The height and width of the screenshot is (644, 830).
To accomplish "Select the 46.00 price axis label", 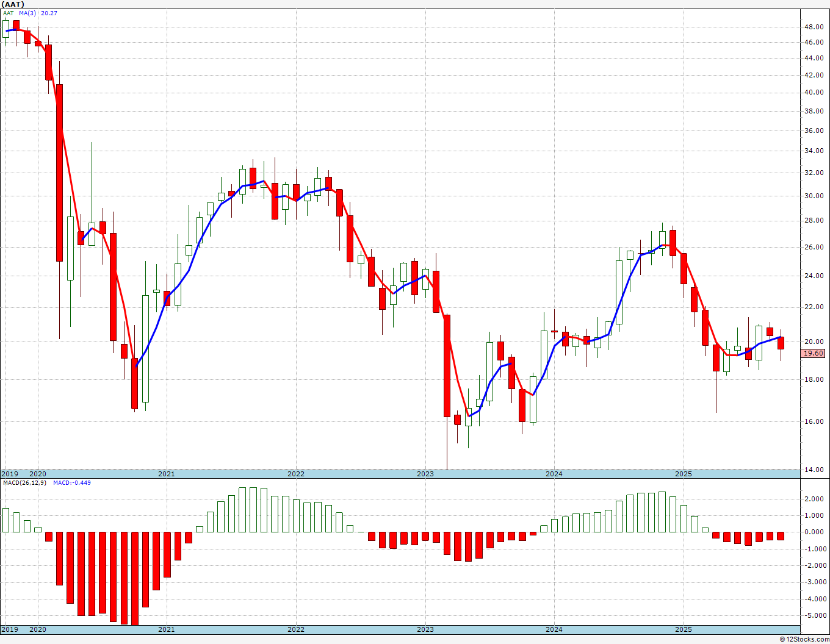I will pos(814,42).
